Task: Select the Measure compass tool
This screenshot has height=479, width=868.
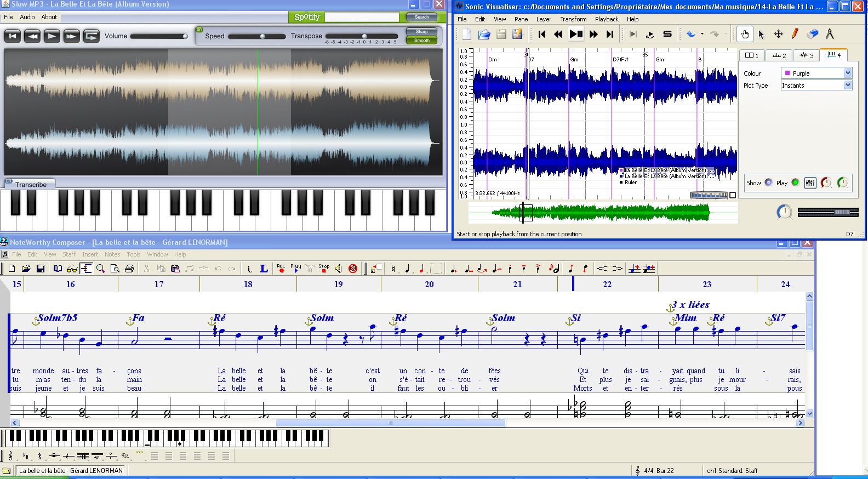Action: (830, 35)
